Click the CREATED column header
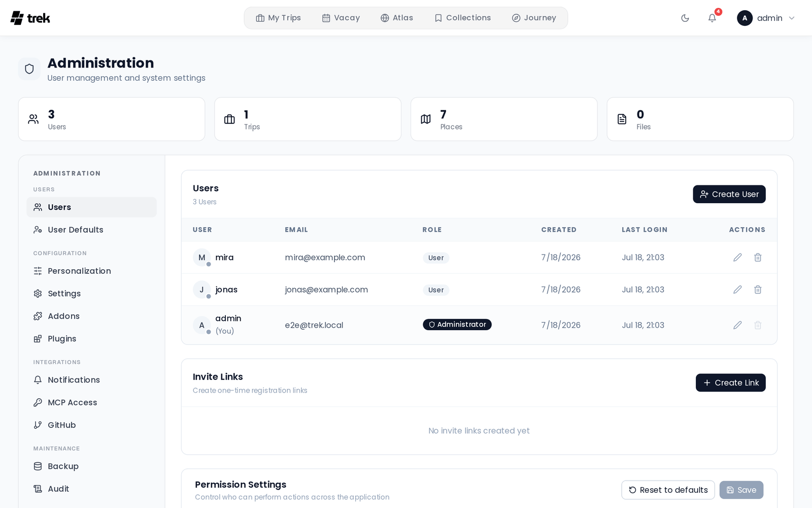Image resolution: width=812 pixels, height=508 pixels. point(559,230)
